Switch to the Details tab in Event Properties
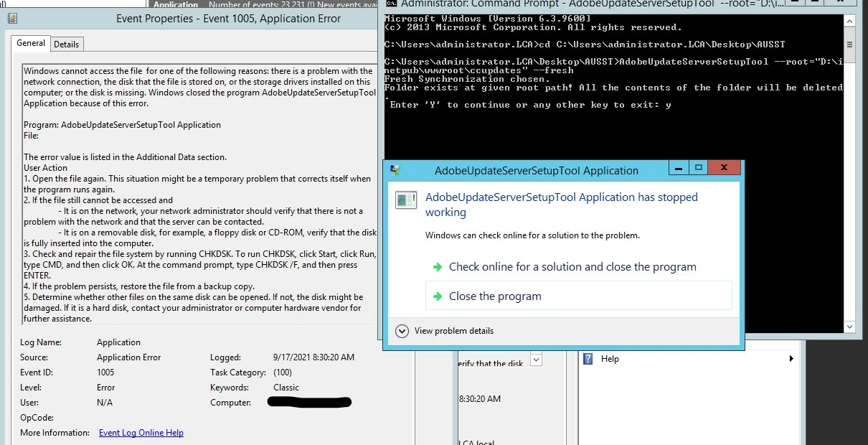868x445 pixels. (67, 44)
